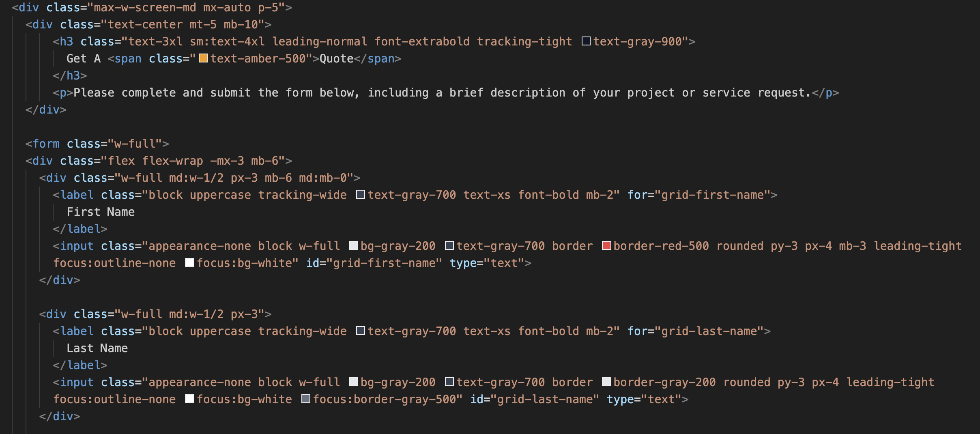This screenshot has height=434, width=980.
Task: Click the "First Name" label text
Action: tap(101, 212)
